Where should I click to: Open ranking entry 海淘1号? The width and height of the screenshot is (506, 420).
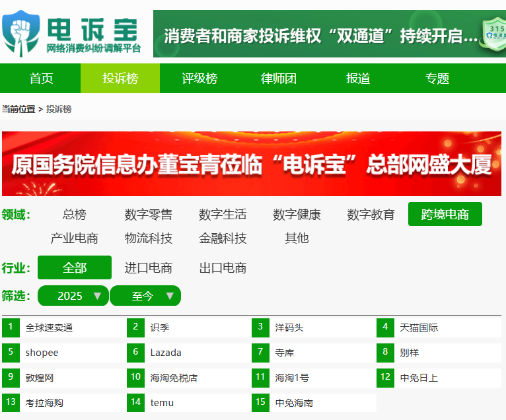(x=292, y=378)
